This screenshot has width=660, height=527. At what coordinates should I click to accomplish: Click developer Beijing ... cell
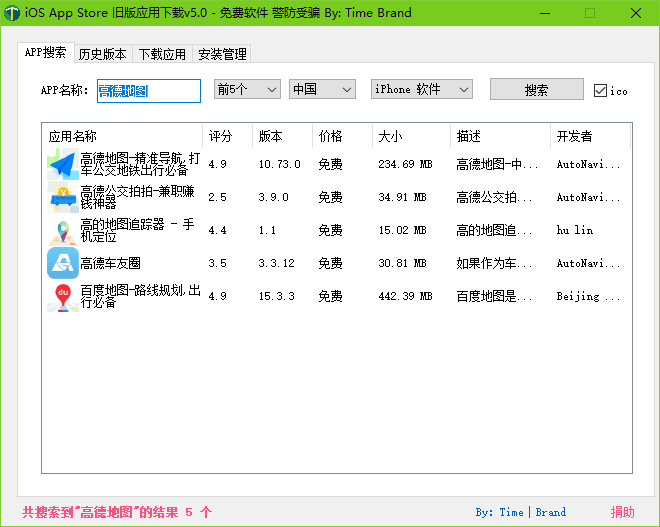588,297
